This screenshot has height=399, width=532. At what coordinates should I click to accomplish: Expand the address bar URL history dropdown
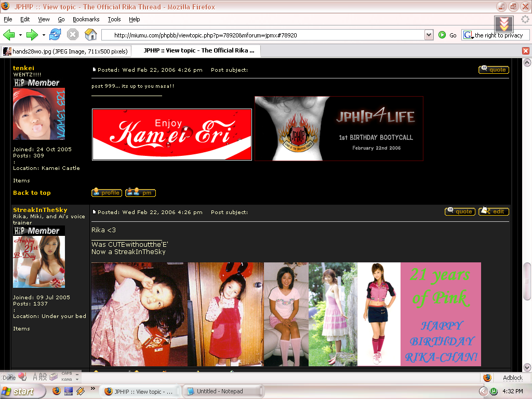click(429, 35)
